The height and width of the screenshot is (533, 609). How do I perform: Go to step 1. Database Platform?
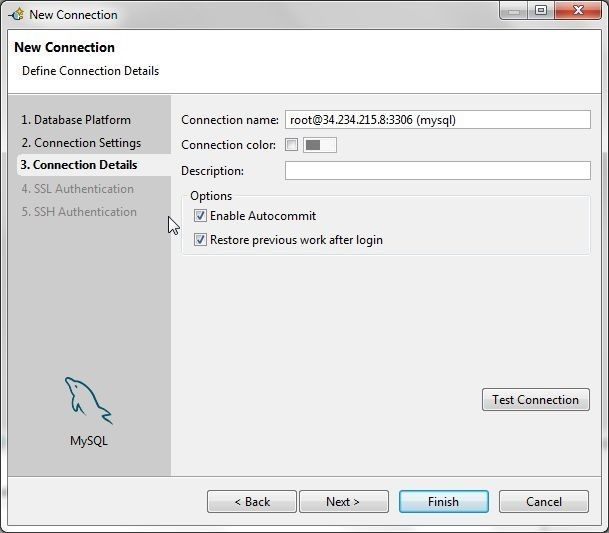[76, 120]
